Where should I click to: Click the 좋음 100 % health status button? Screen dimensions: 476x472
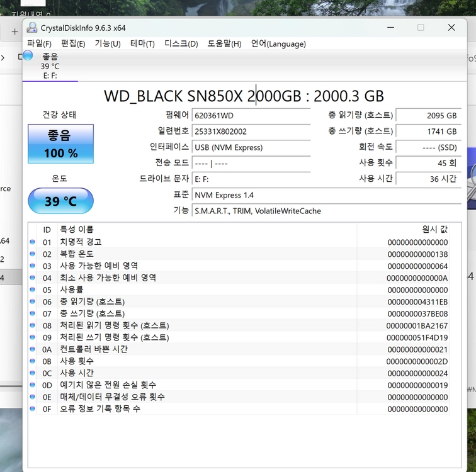pyautogui.click(x=60, y=143)
